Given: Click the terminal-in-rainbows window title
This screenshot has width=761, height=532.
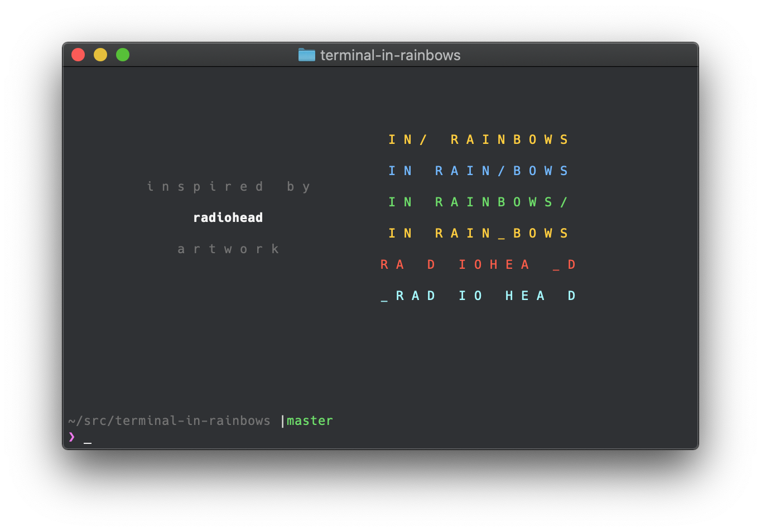Looking at the screenshot, I should [x=390, y=55].
